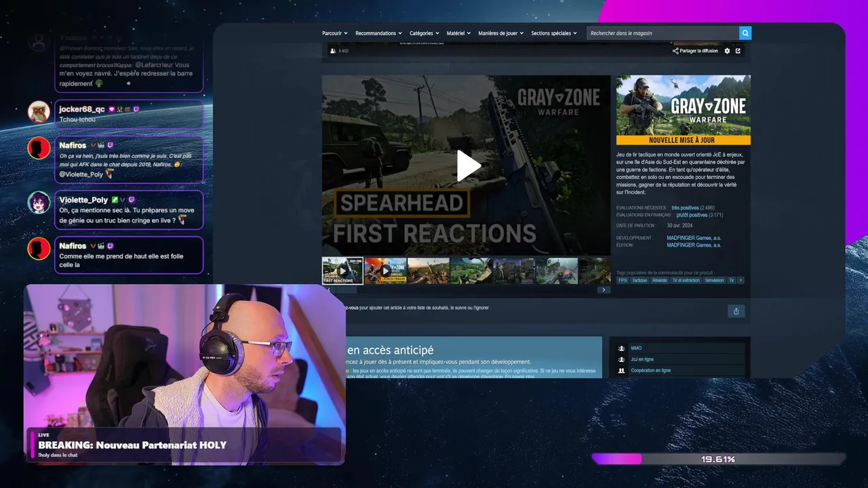The width and height of the screenshot is (868, 488).
Task: Click the share button below the media carousel
Action: pyautogui.click(x=736, y=311)
